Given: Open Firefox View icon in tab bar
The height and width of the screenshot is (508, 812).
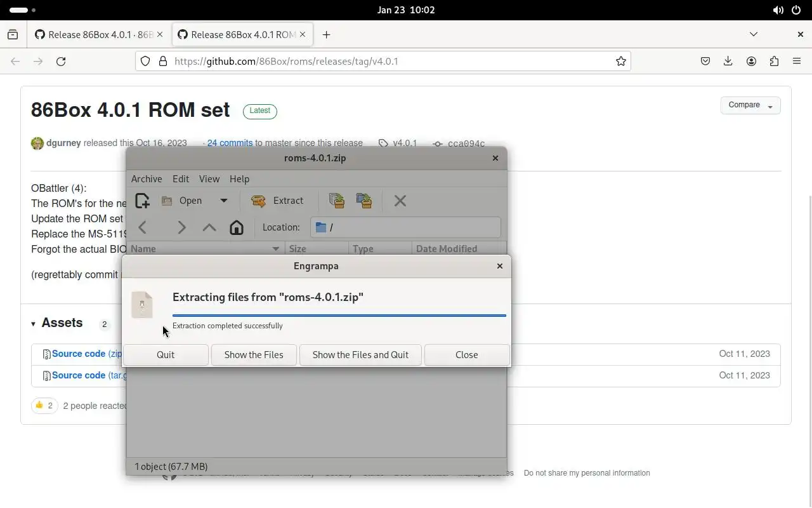Looking at the screenshot, I should [13, 35].
